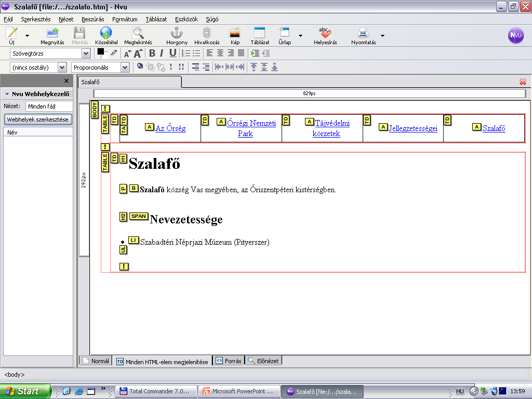This screenshot has width=532, height=399.
Task: Open a file with the Megnyitás icon
Action: [52, 35]
